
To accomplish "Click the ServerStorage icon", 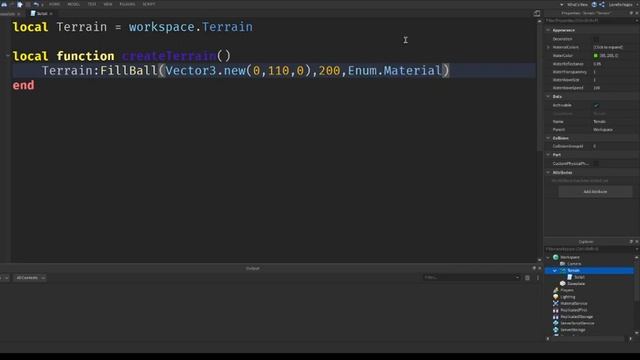I will pyautogui.click(x=556, y=329).
